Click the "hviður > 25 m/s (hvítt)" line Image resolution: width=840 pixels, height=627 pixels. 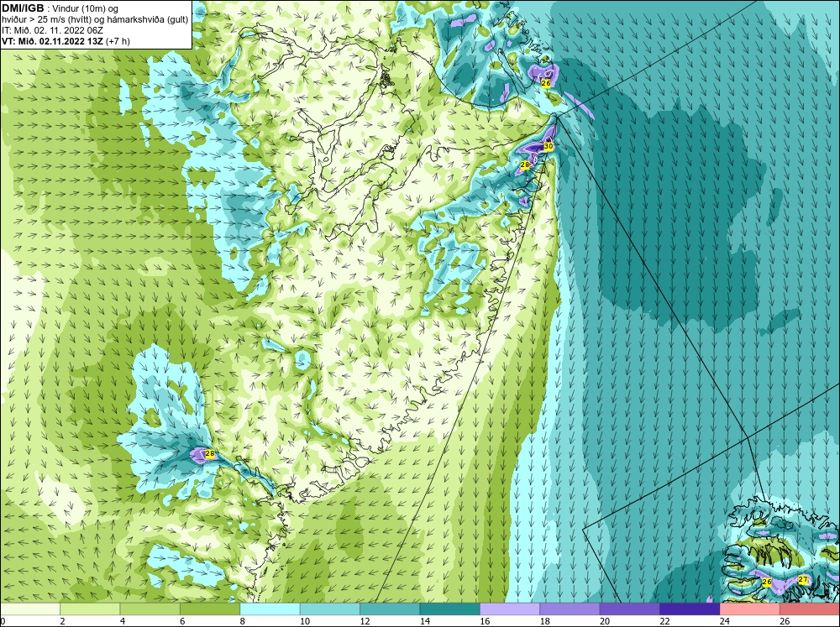(x=46, y=20)
